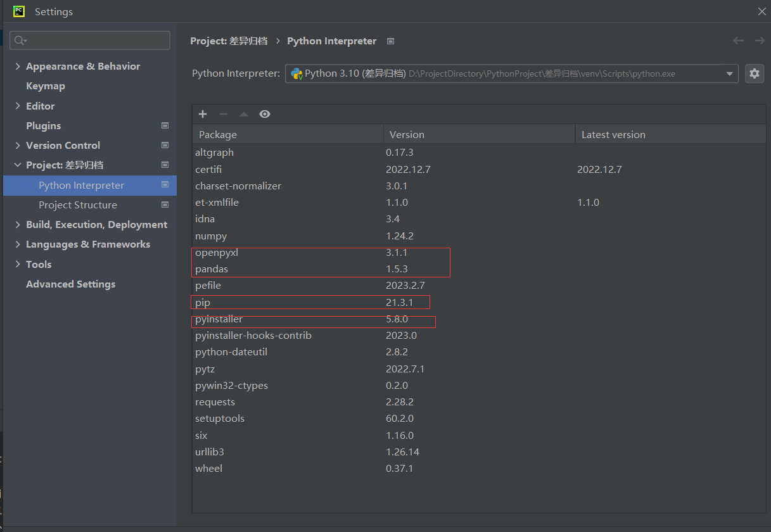Image resolution: width=771 pixels, height=532 pixels.
Task: Click the minus icon to uninstall a package
Action: click(x=223, y=114)
